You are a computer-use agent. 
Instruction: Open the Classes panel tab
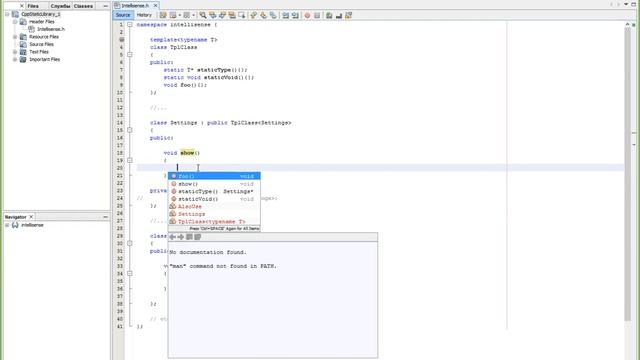coord(83,6)
